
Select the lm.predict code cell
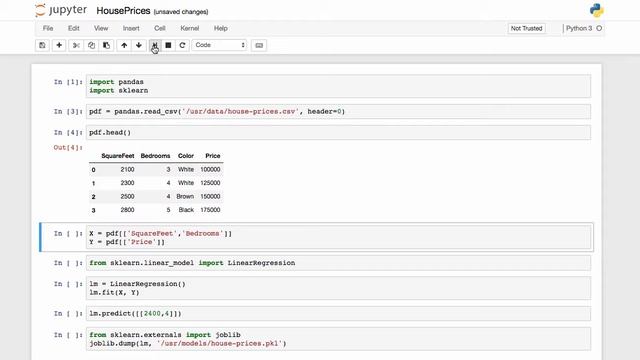(338, 313)
